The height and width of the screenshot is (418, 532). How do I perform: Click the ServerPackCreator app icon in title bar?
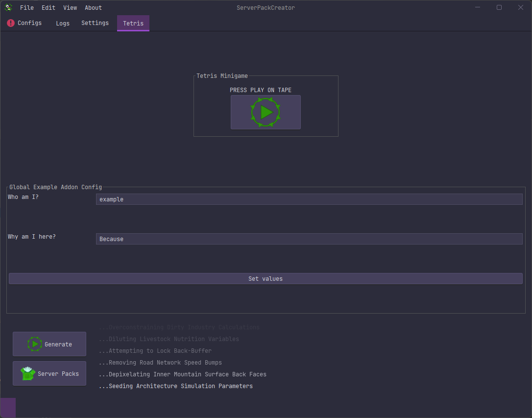click(x=8, y=7)
